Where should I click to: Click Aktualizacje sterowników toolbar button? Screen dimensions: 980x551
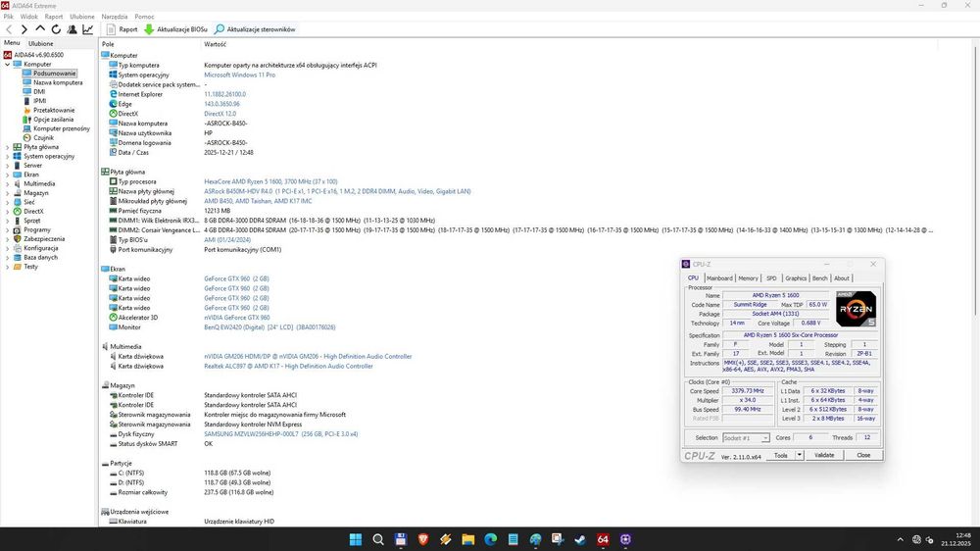point(255,29)
